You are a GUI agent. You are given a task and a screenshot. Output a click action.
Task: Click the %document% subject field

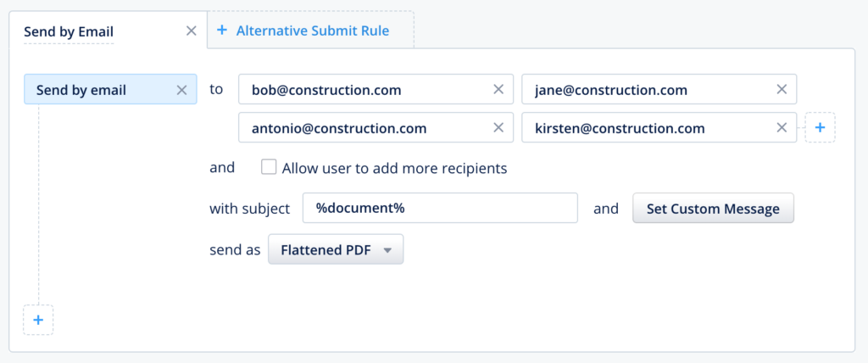pos(439,209)
